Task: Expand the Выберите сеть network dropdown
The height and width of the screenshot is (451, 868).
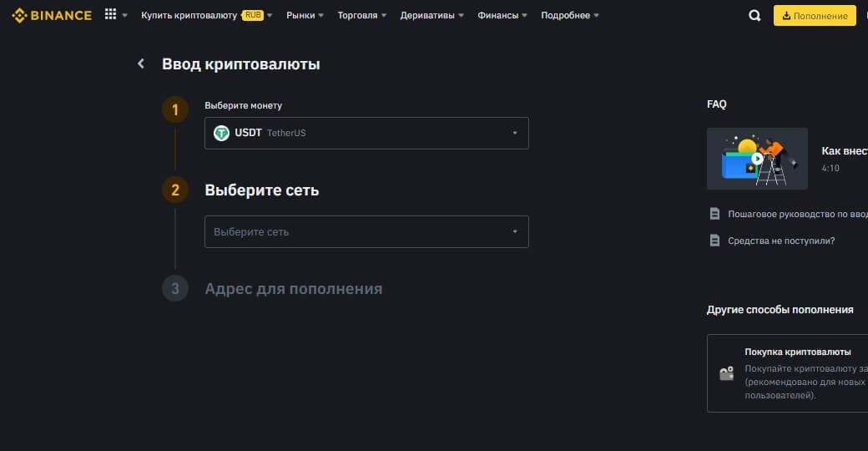Action: (366, 231)
